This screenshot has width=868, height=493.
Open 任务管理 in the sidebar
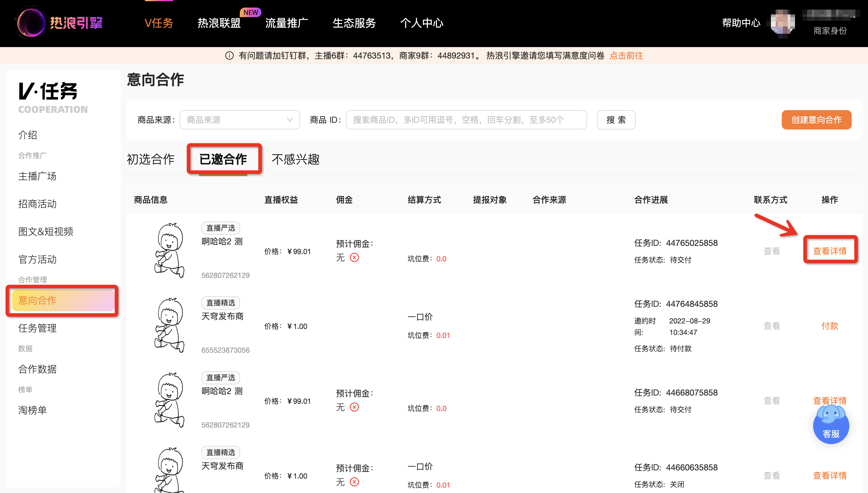click(x=37, y=328)
